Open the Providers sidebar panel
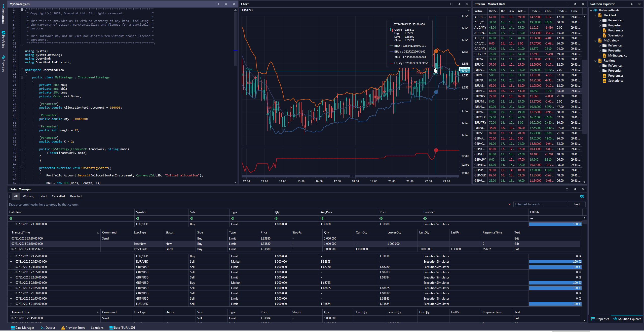 [3, 63]
